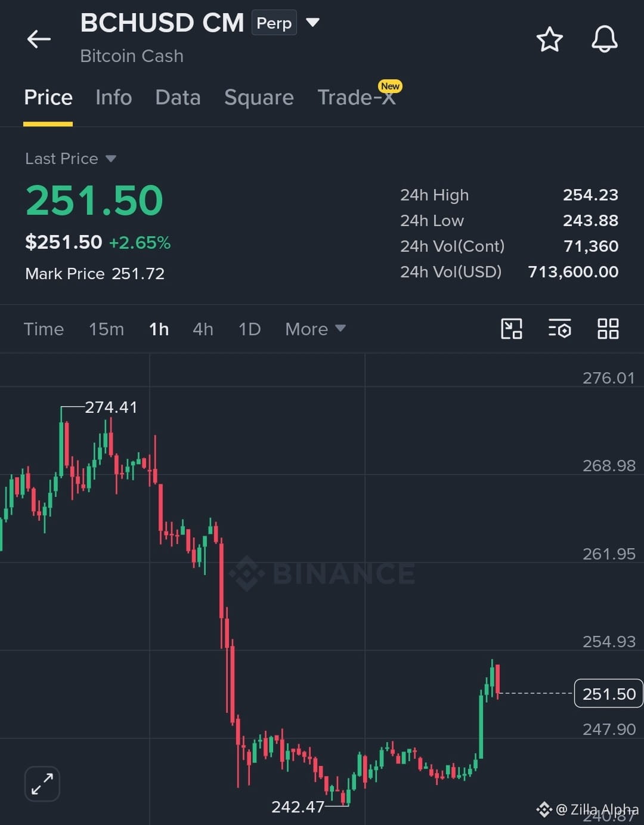
Task: Tap the Perp badge
Action: pos(274,23)
